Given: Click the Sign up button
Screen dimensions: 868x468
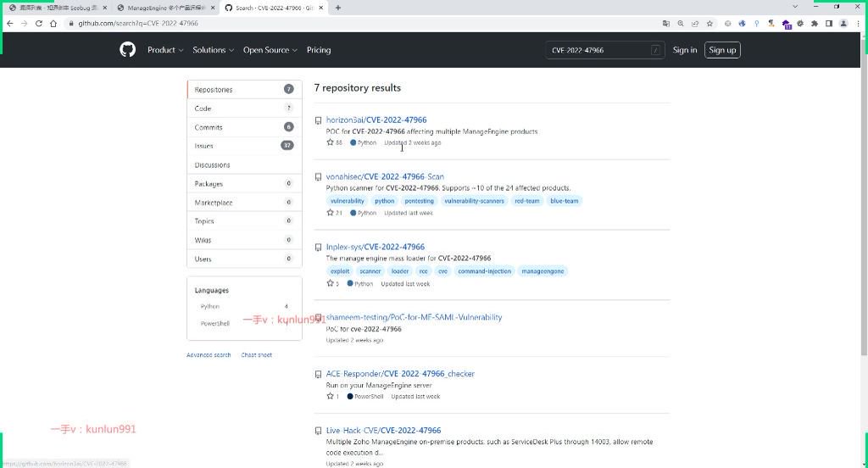Looking at the screenshot, I should tap(722, 50).
